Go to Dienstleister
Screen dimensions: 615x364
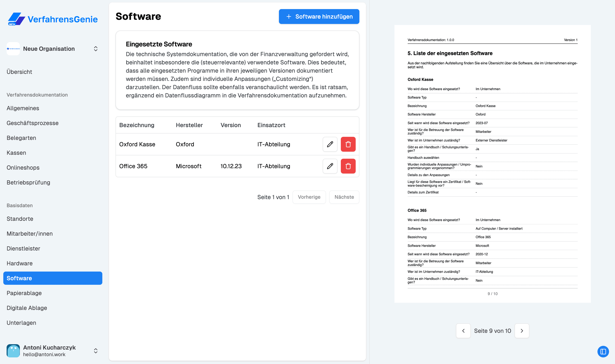pyautogui.click(x=23, y=248)
